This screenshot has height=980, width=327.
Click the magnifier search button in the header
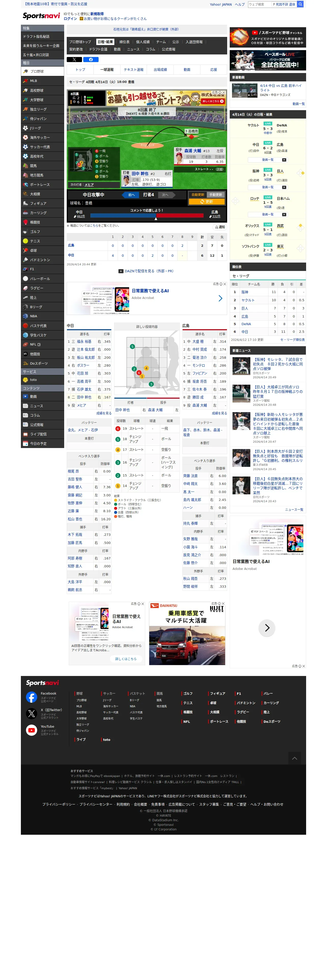pyautogui.click(x=300, y=4)
